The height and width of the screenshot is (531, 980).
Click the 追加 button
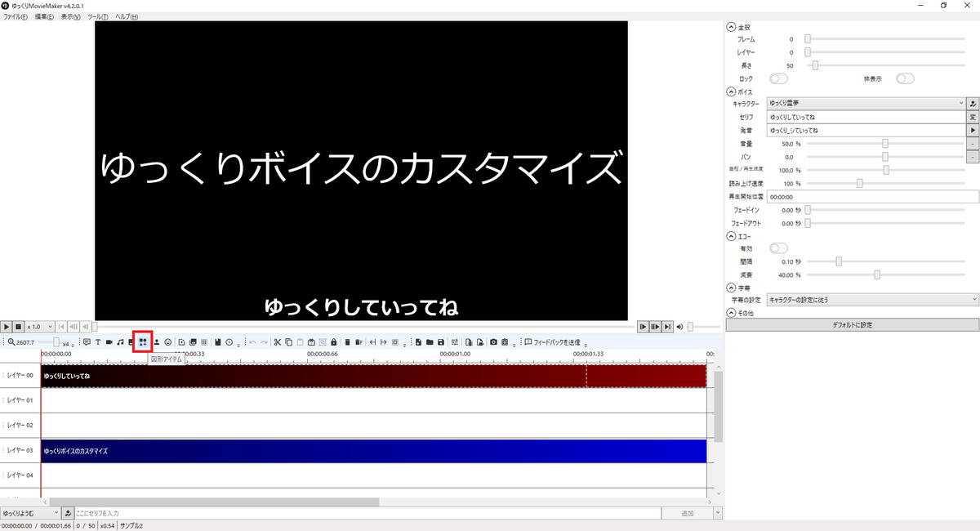(687, 513)
